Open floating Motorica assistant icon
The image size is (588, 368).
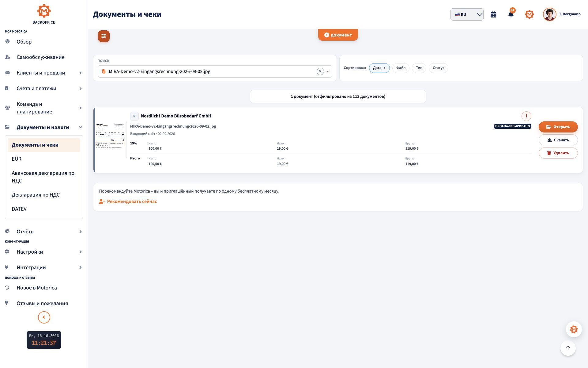pos(574,329)
